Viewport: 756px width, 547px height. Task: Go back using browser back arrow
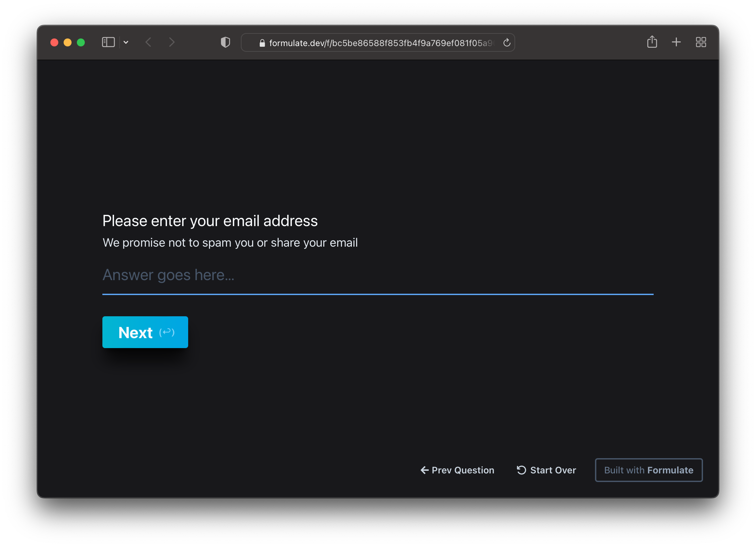(149, 42)
